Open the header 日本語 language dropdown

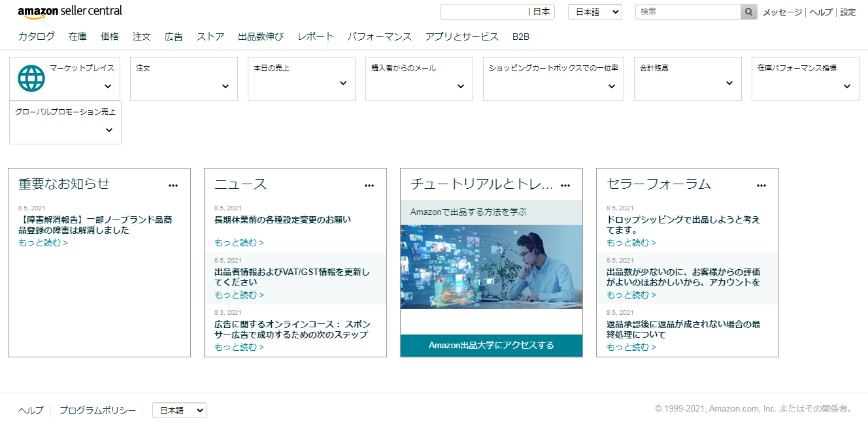(595, 12)
